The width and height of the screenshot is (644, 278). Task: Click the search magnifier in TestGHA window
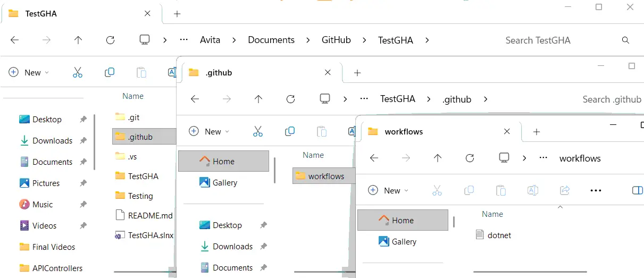click(x=626, y=40)
